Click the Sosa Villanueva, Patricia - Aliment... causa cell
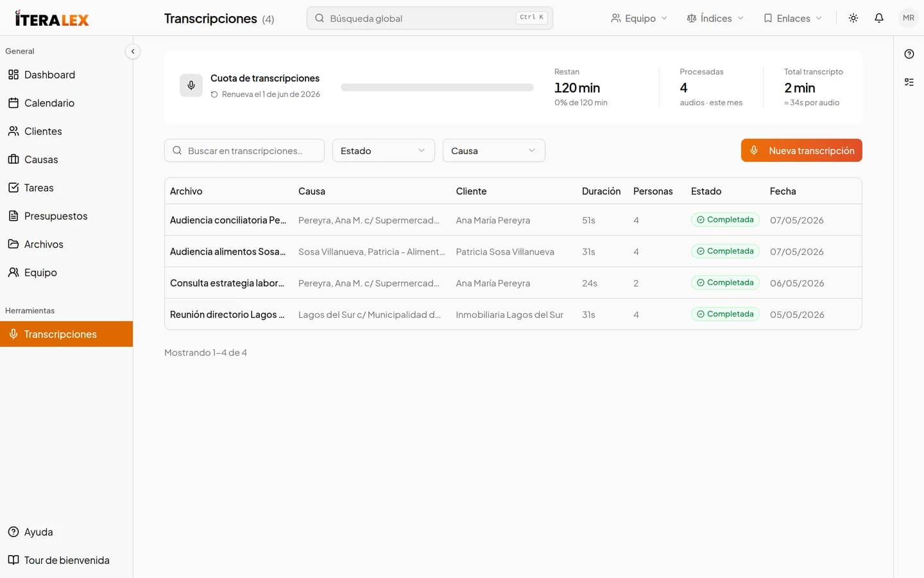 click(372, 252)
